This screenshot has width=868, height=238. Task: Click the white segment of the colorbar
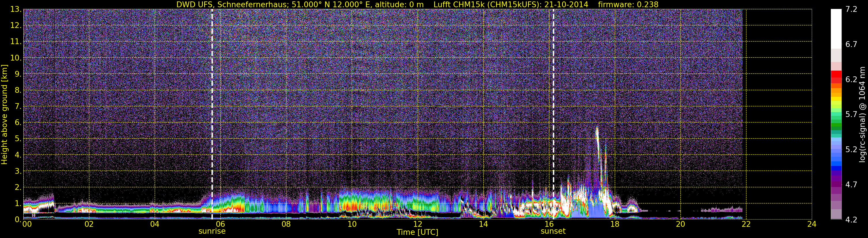tap(836, 29)
